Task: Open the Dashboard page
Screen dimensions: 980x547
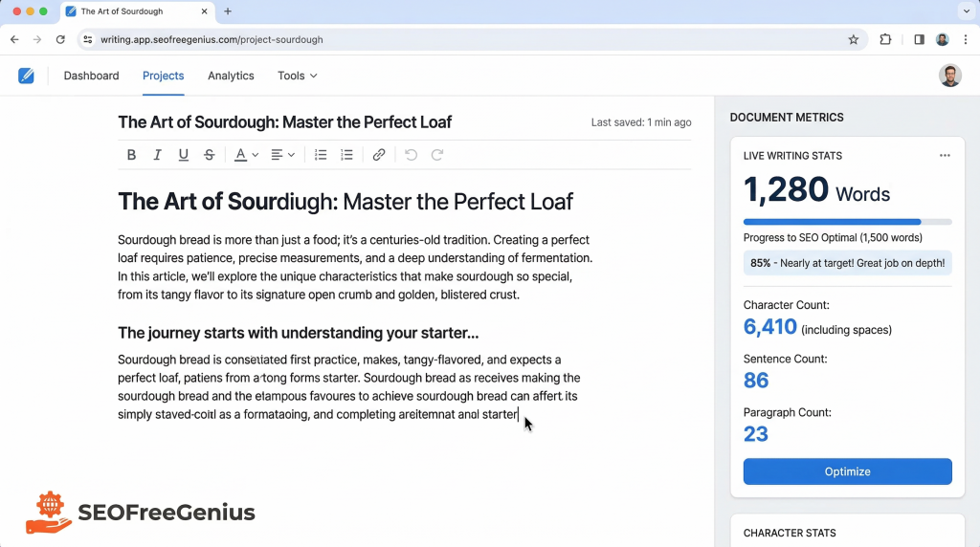Action: tap(91, 76)
